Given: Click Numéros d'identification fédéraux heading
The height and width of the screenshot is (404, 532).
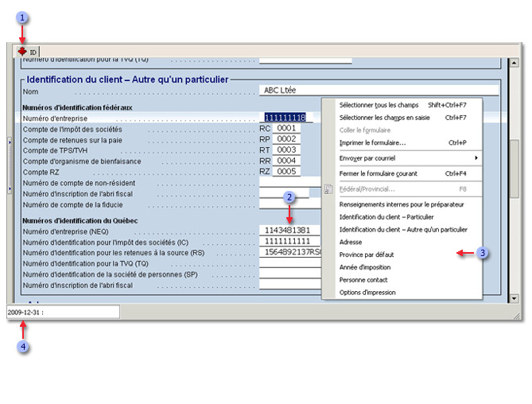Looking at the screenshot, I should click(77, 107).
